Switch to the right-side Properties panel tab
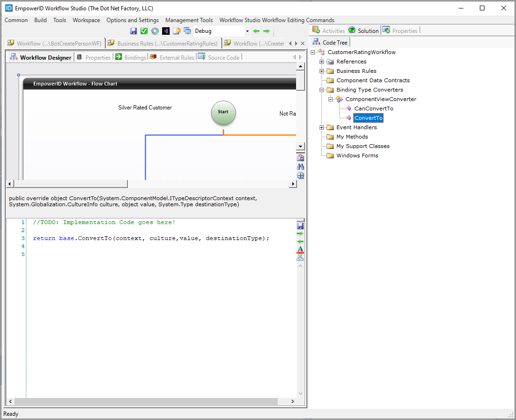The image size is (516, 420). [400, 31]
